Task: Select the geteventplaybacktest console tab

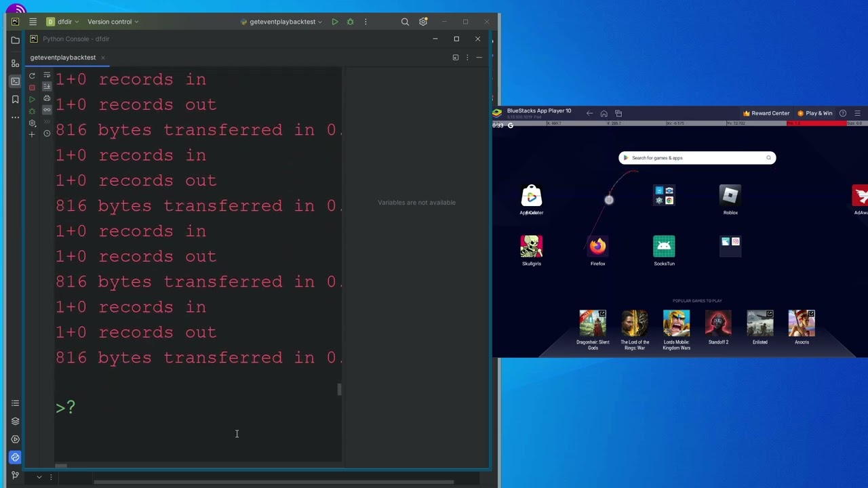Action: (x=62, y=58)
